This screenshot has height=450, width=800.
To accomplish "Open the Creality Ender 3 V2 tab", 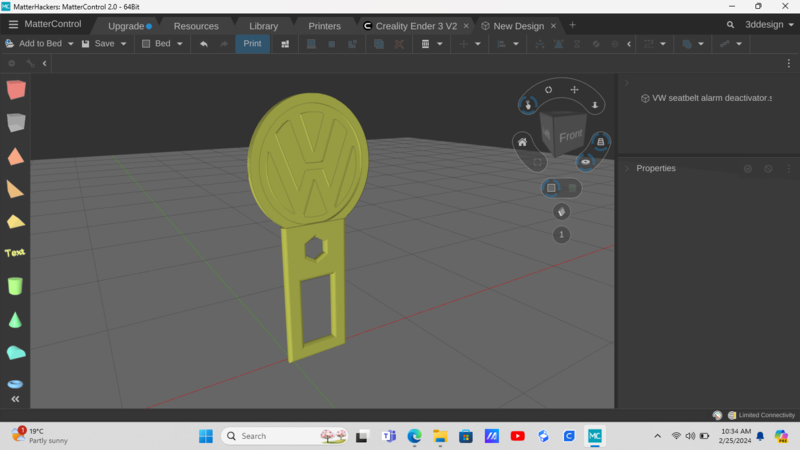I will (x=414, y=25).
